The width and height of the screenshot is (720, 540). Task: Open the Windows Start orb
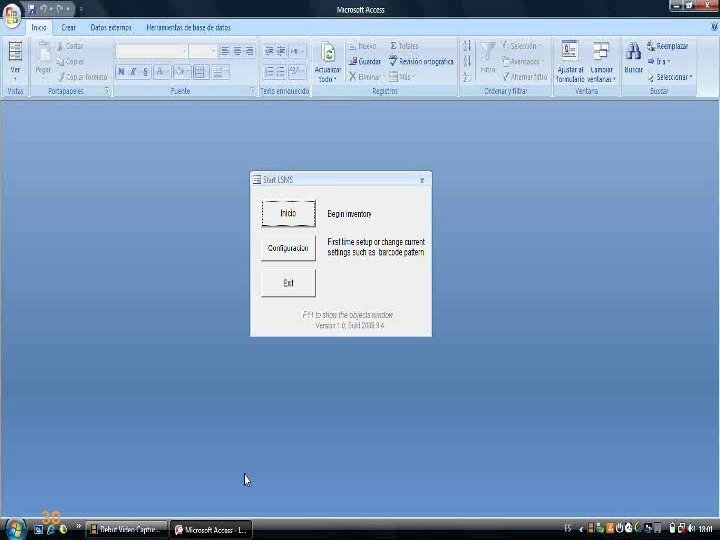[16, 529]
